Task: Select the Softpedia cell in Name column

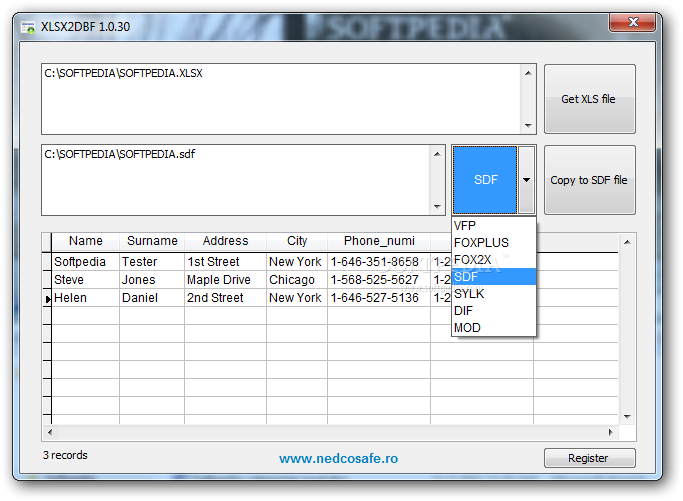Action: click(x=85, y=262)
